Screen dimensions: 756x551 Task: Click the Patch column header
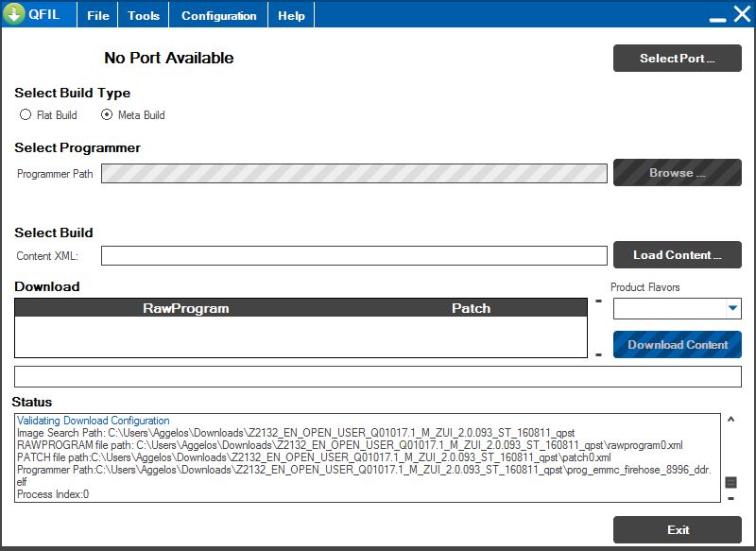pos(471,308)
